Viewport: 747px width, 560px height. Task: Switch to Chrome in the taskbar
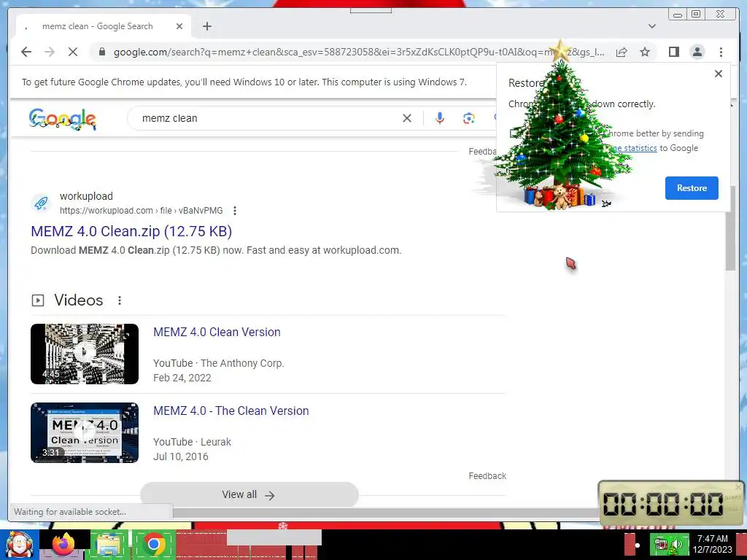click(153, 544)
